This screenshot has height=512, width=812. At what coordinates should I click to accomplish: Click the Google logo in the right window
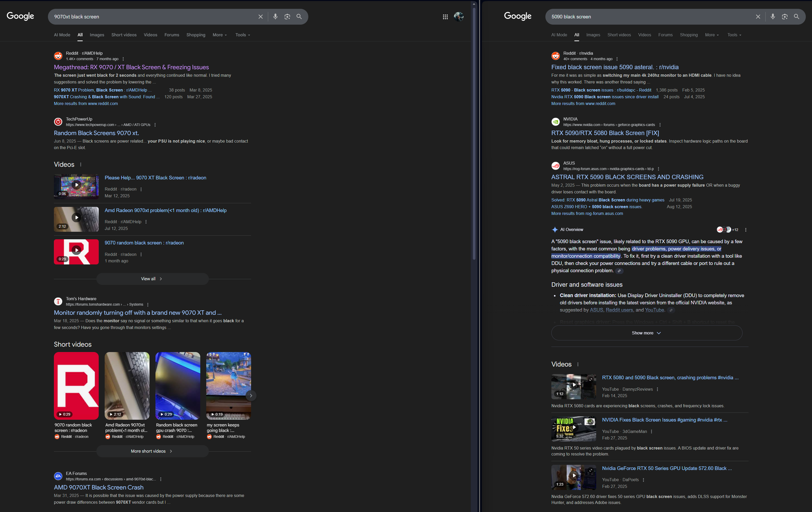517,16
